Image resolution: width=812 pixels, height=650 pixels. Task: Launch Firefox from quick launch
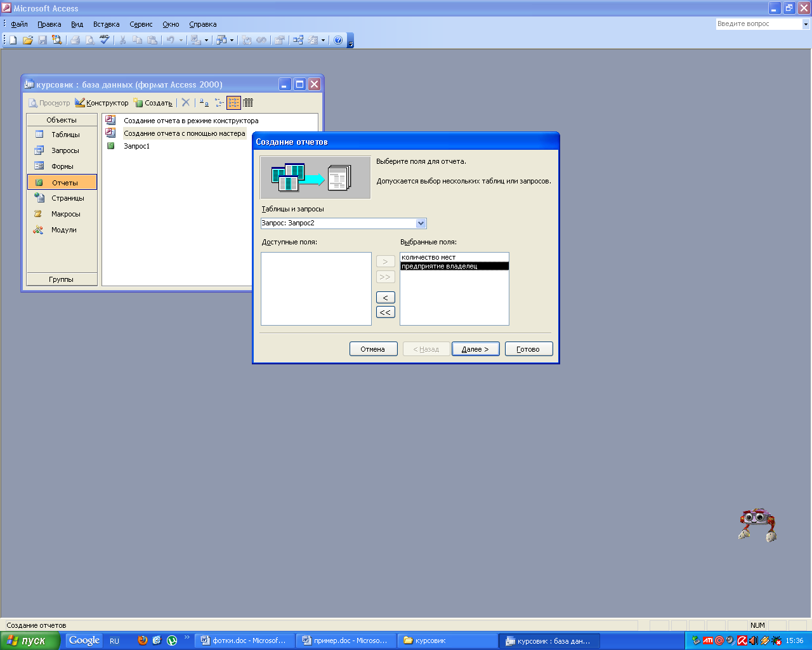click(142, 640)
